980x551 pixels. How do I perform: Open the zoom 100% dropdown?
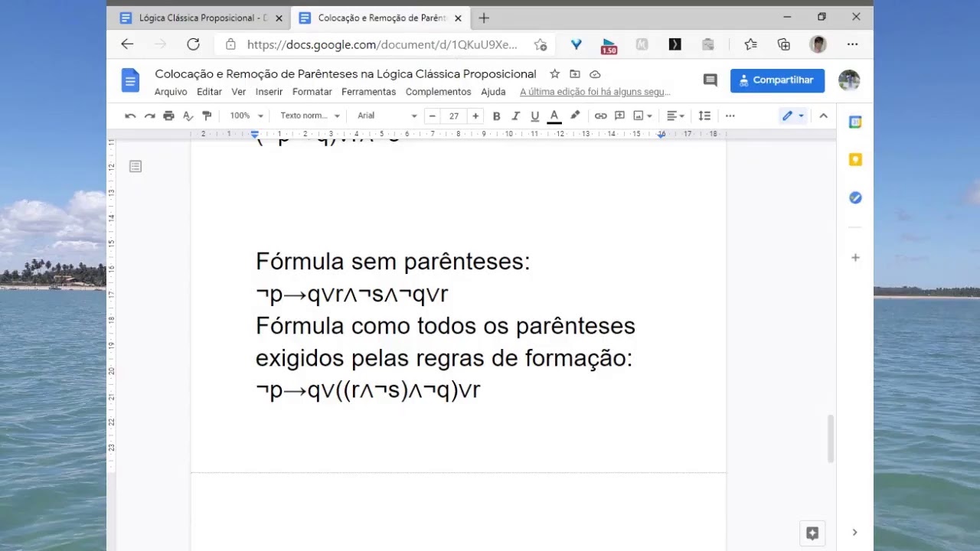[247, 116]
